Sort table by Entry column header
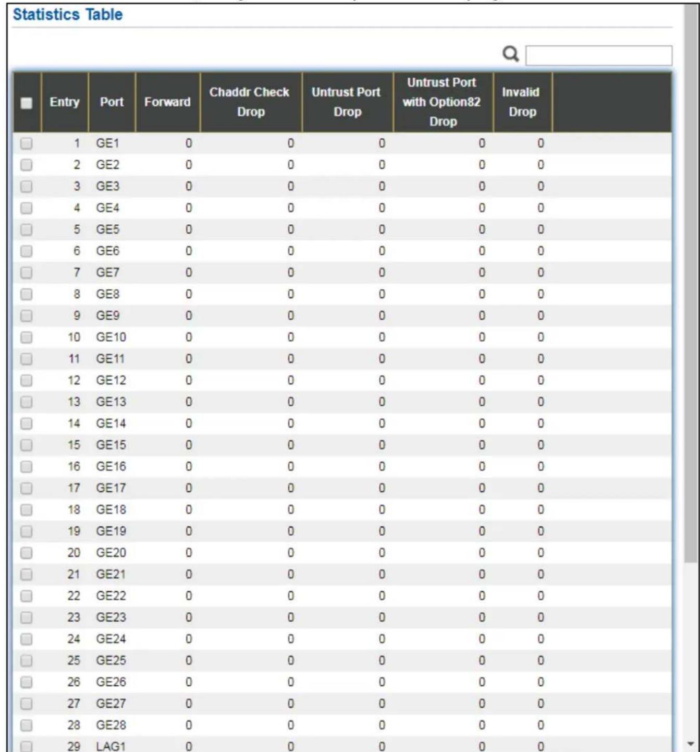This screenshot has width=700, height=752. click(65, 102)
